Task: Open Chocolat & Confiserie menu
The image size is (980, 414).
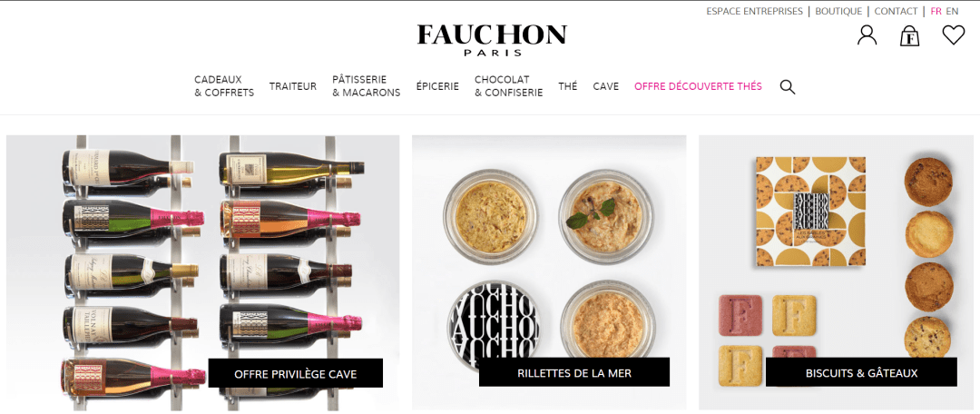Action: 509,86
